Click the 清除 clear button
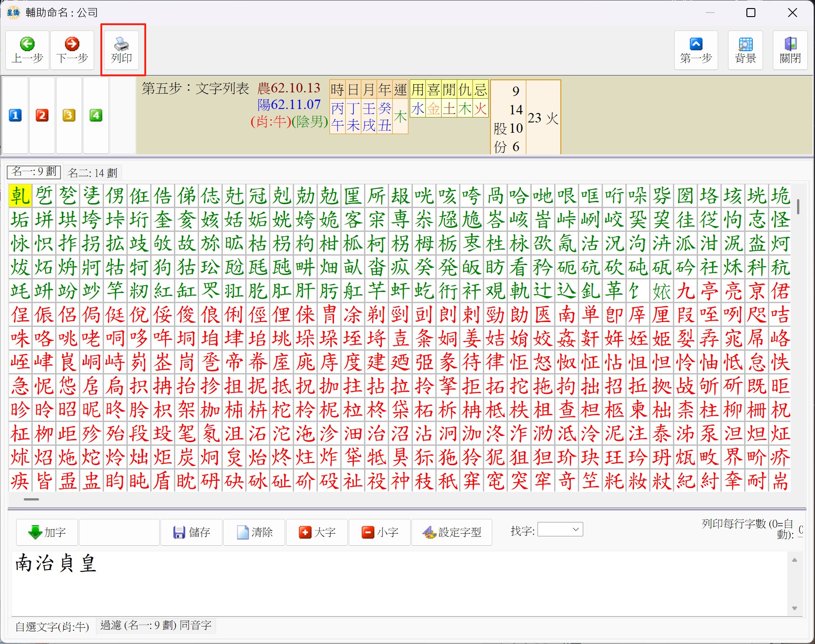Image resolution: width=815 pixels, height=644 pixels. 254,532
